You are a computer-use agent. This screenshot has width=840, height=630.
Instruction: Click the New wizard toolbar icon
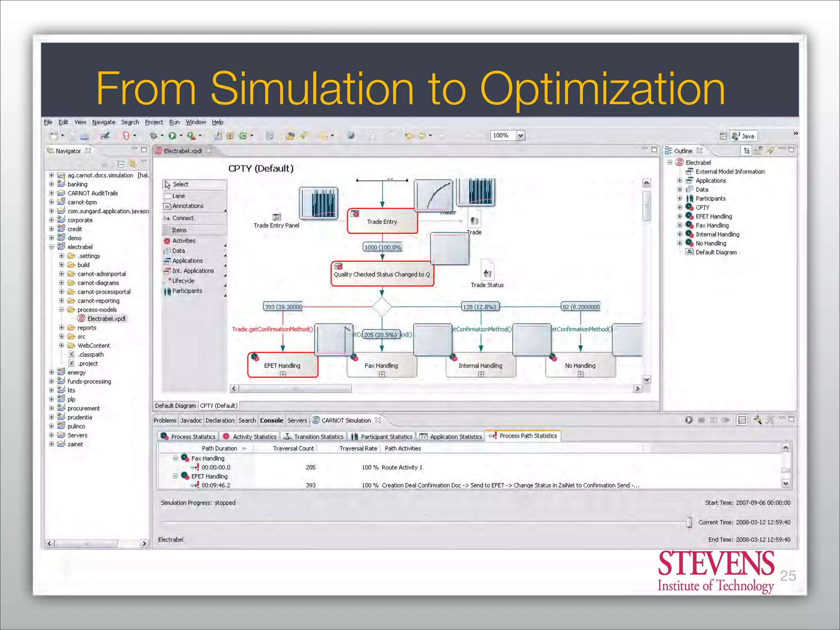click(x=53, y=136)
